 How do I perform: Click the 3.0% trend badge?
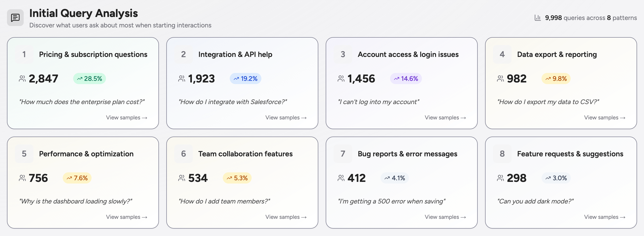556,178
